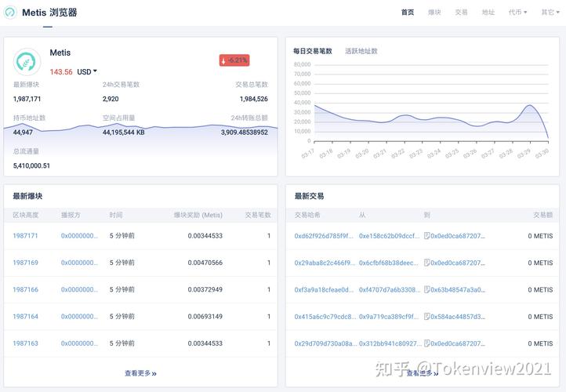This screenshot has width=566, height=392.
Task: Click 24h transaction count 2,920
Action: [x=111, y=99]
